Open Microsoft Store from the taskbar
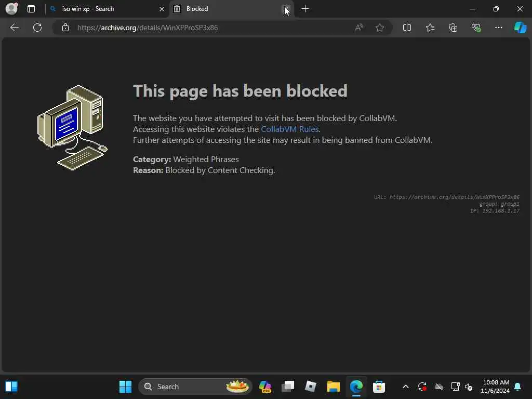Screen dimensions: 532x399 (379, 387)
